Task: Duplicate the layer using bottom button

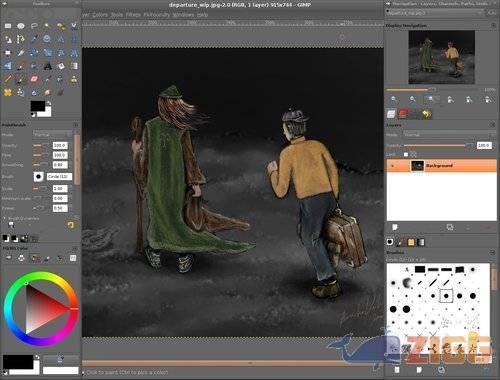Action: [450, 227]
